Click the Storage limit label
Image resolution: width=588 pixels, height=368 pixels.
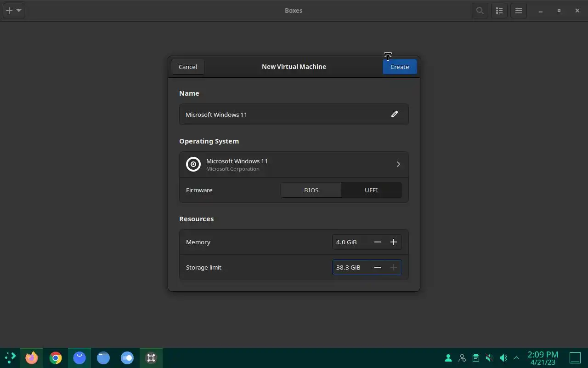coord(204,267)
